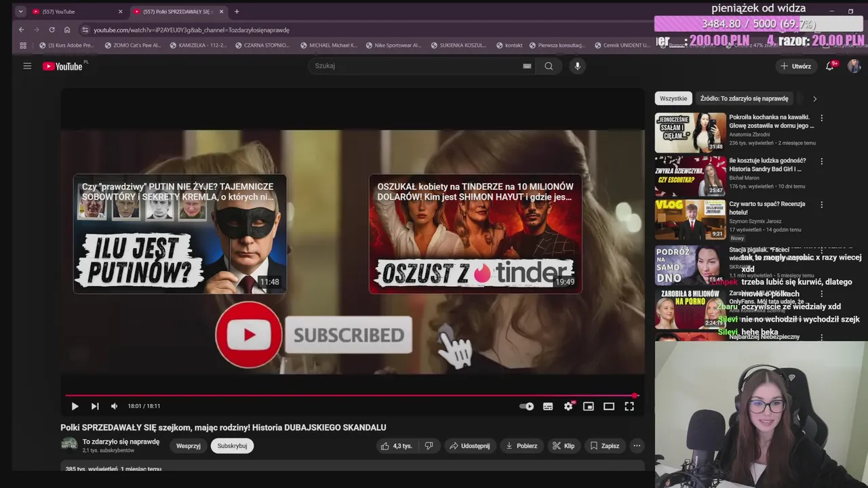The width and height of the screenshot is (868, 488).
Task: Enter fullscreen mode
Action: point(629,406)
